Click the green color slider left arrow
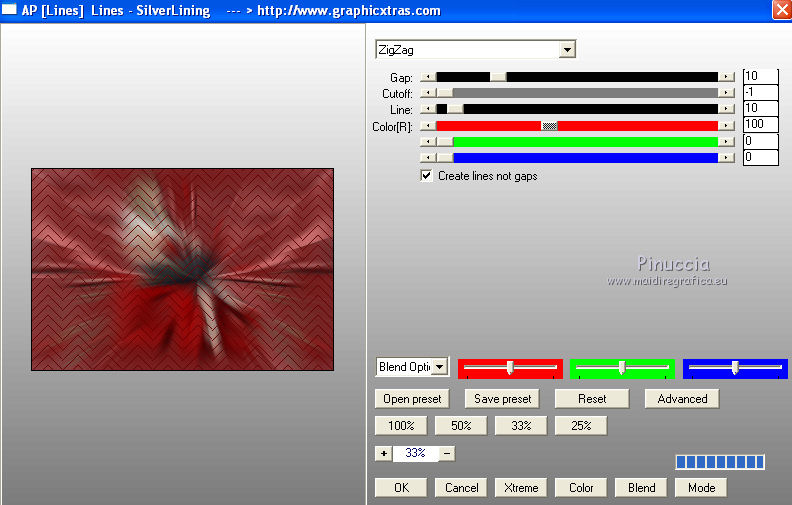 (x=428, y=142)
